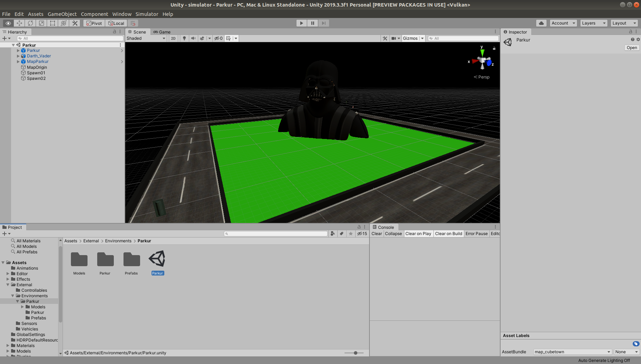Toggle scene effects (skybox/fog) icon
Viewport: 641px width, 364px height.
(x=202, y=38)
